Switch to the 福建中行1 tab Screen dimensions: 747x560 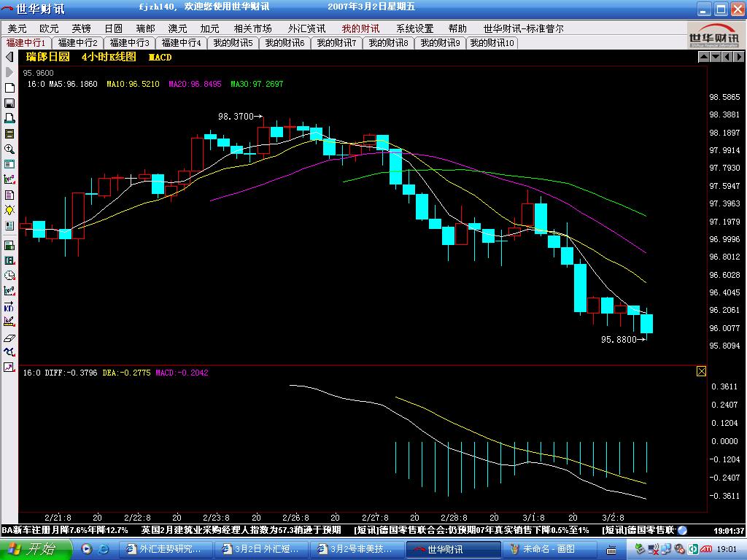click(26, 43)
